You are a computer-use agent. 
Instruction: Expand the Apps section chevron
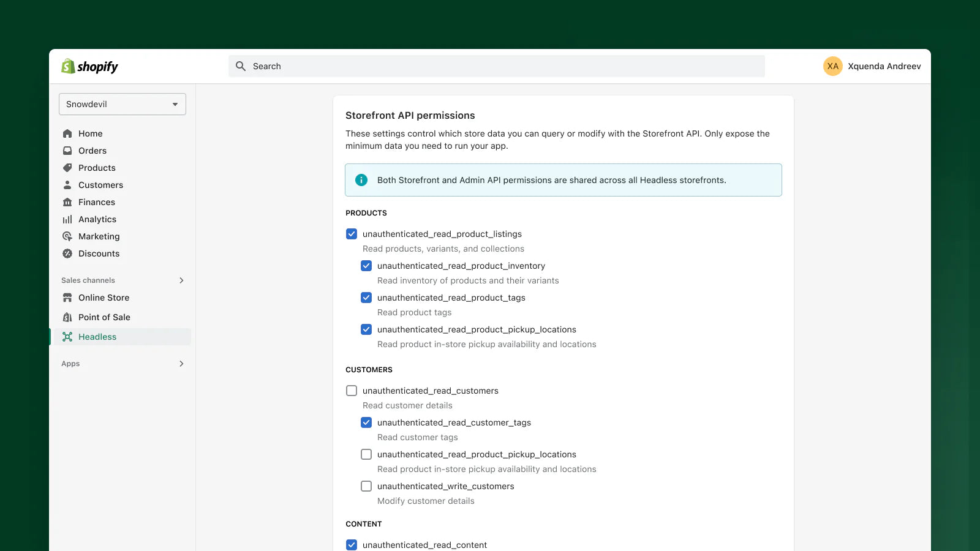(181, 364)
